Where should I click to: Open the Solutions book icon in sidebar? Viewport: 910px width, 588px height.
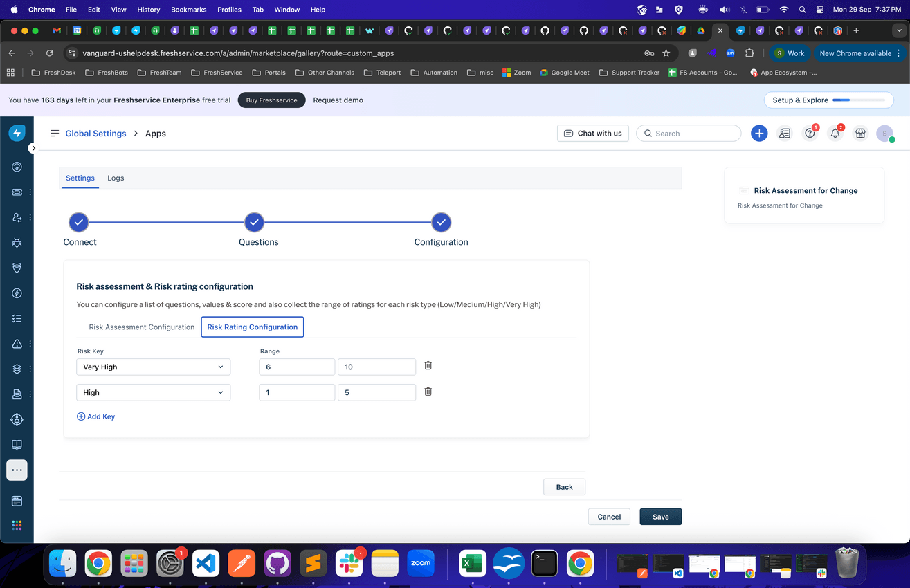16,444
